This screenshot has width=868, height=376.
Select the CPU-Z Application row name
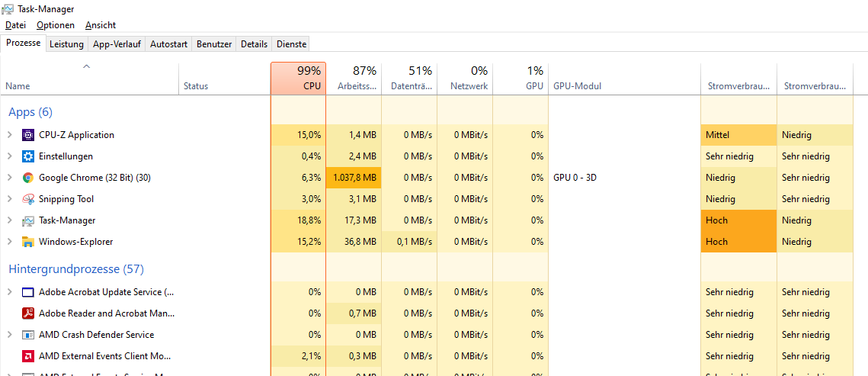tap(76, 134)
